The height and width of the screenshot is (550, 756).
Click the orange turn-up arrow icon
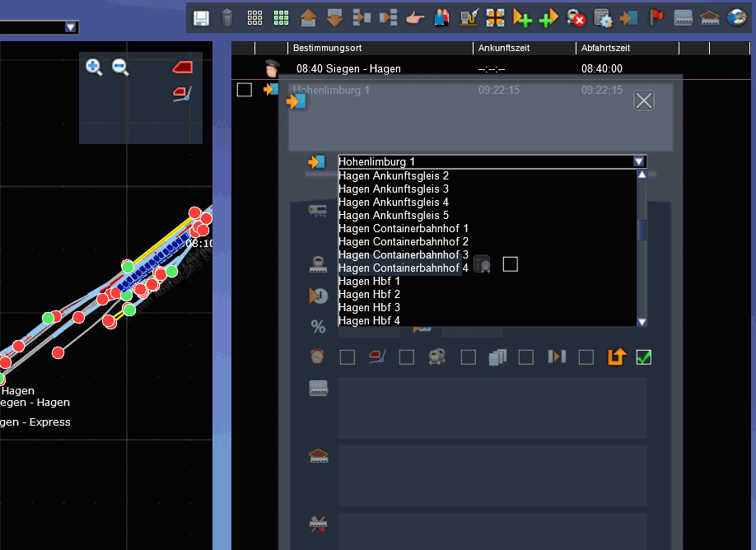click(617, 357)
